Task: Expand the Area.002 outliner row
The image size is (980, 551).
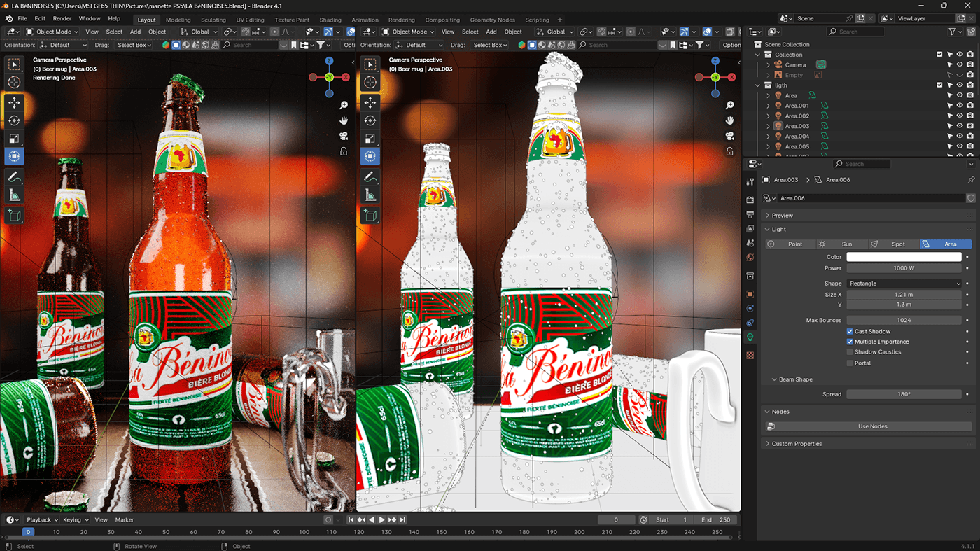Action: [769, 116]
